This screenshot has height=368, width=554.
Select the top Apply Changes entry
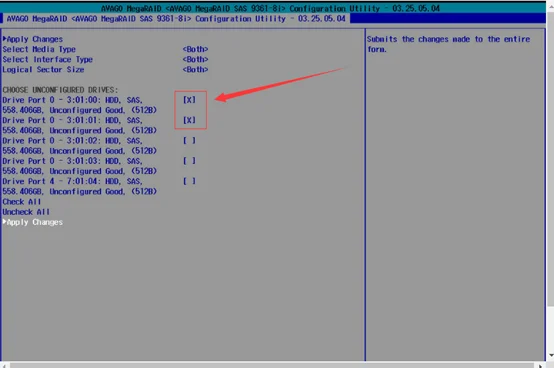click(33, 39)
